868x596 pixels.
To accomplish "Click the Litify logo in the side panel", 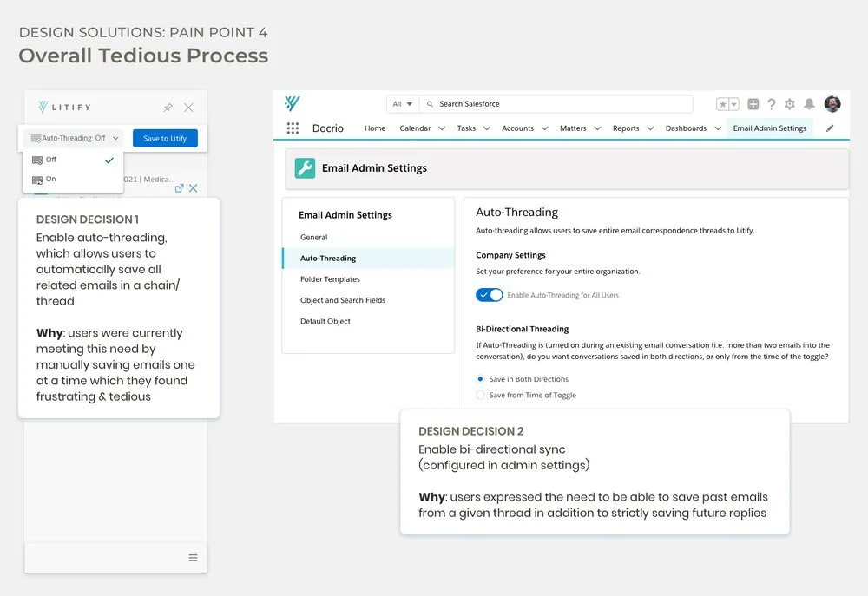I will pyautogui.click(x=64, y=107).
